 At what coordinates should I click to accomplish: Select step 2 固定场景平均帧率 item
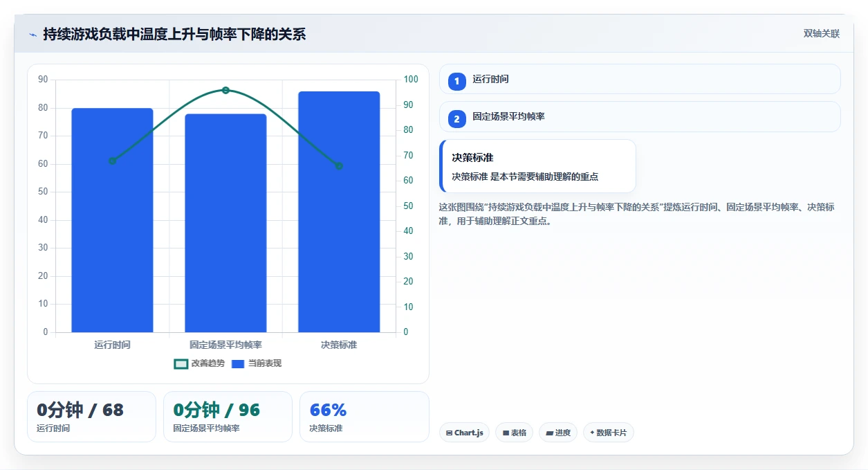(x=640, y=116)
